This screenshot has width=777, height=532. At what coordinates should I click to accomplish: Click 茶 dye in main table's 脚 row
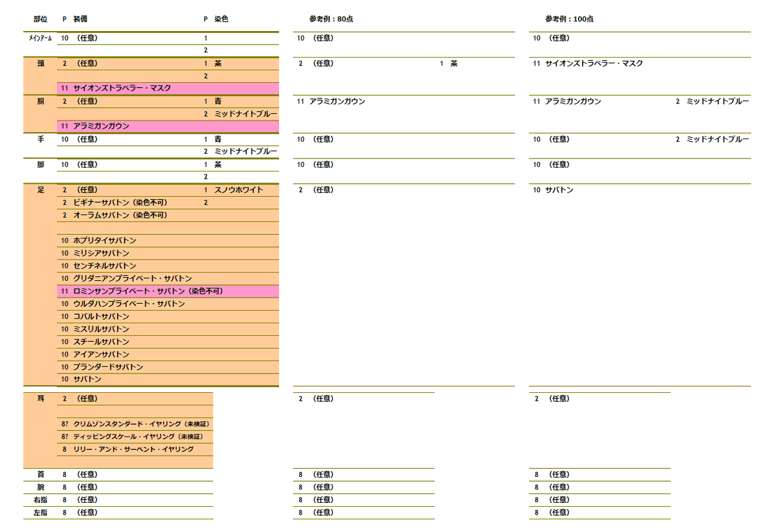click(218, 164)
